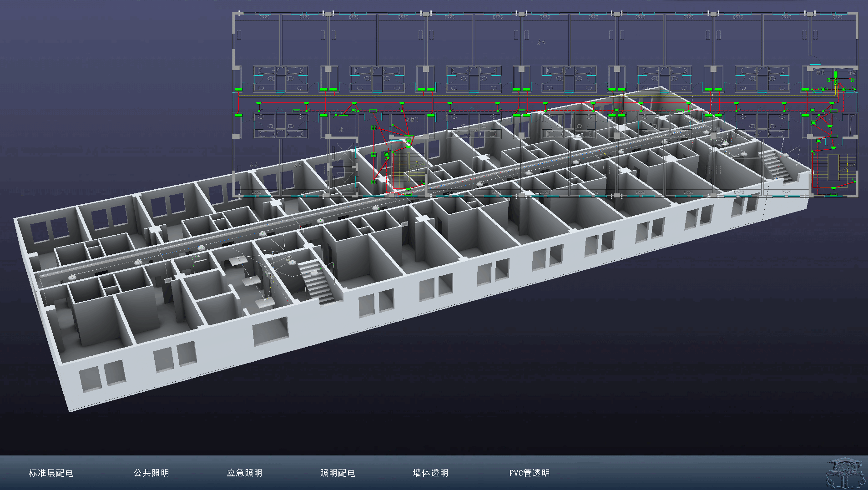Switch to 照明配电 display
Viewport: 868px width, 490px height.
[x=338, y=473]
